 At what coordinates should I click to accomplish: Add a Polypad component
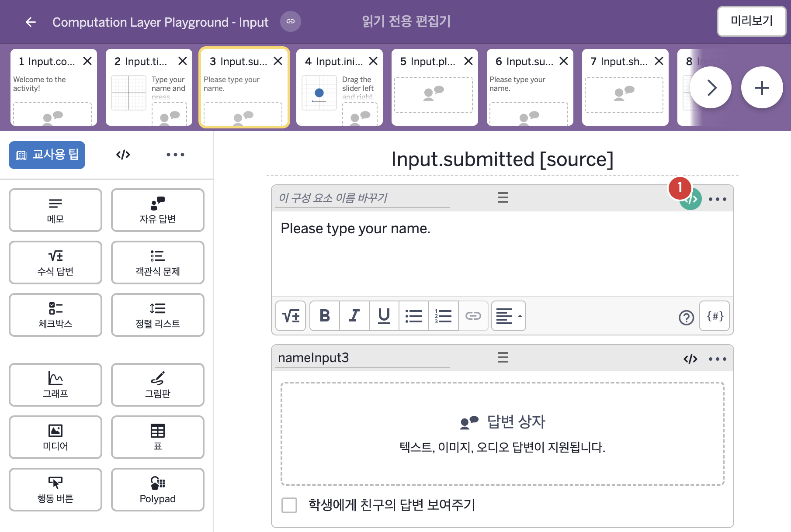pyautogui.click(x=158, y=490)
